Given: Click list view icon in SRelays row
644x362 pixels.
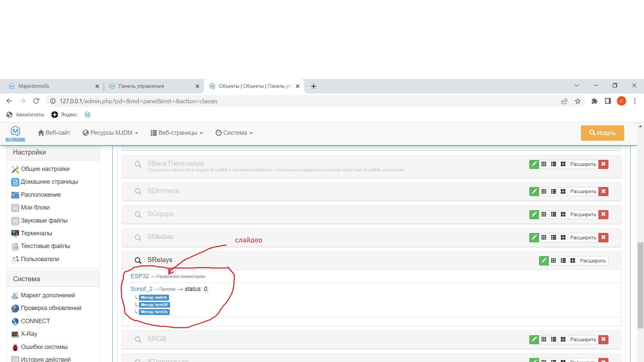Looking at the screenshot, I should (x=563, y=261).
